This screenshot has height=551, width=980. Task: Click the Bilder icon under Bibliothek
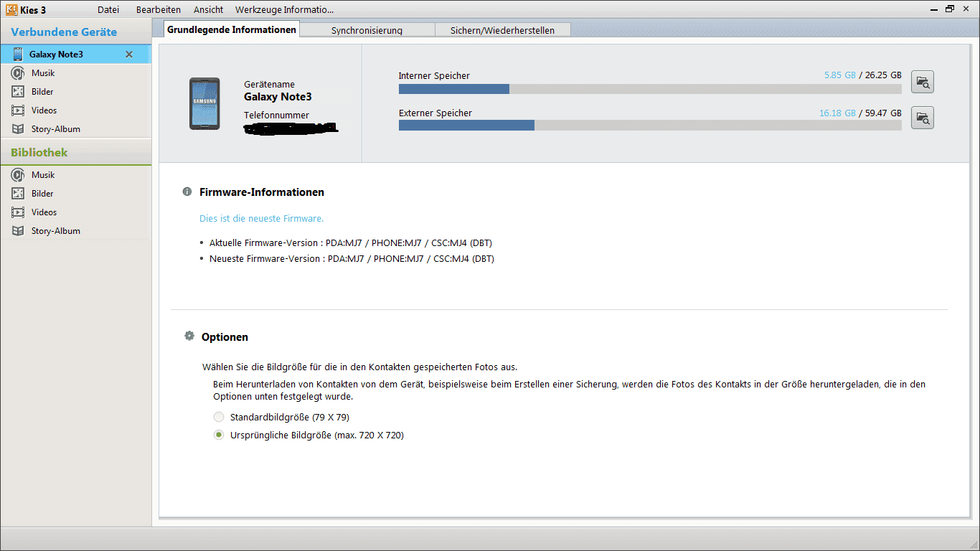click(x=18, y=194)
